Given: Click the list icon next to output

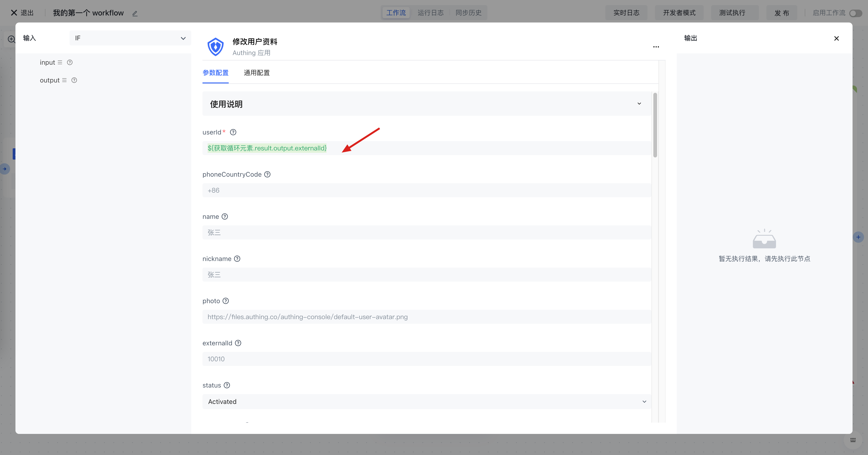Looking at the screenshot, I should click(x=64, y=80).
